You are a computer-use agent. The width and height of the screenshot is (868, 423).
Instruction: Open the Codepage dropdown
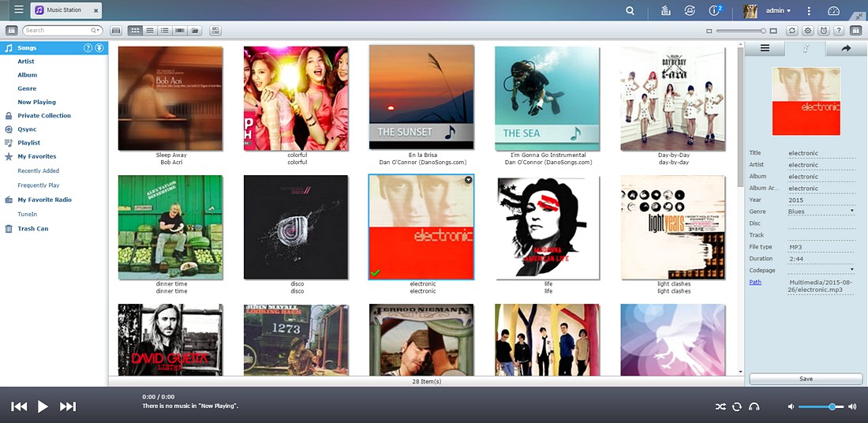(x=821, y=270)
